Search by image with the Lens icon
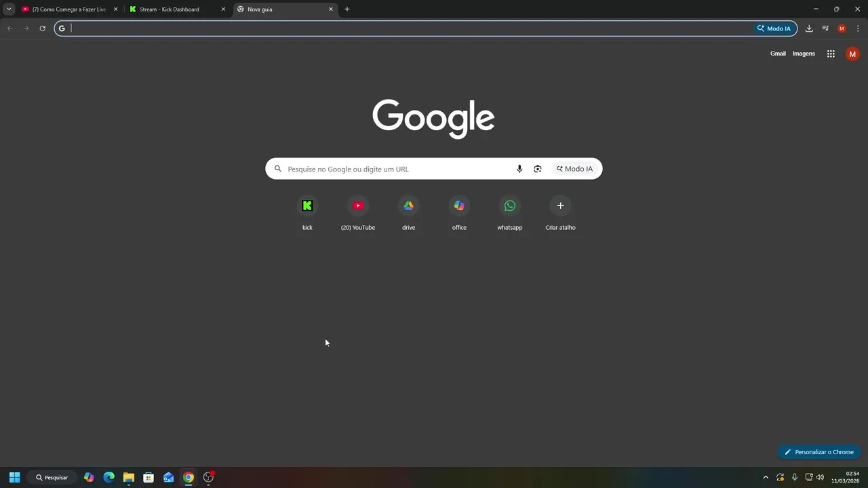This screenshot has height=488, width=868. 538,169
